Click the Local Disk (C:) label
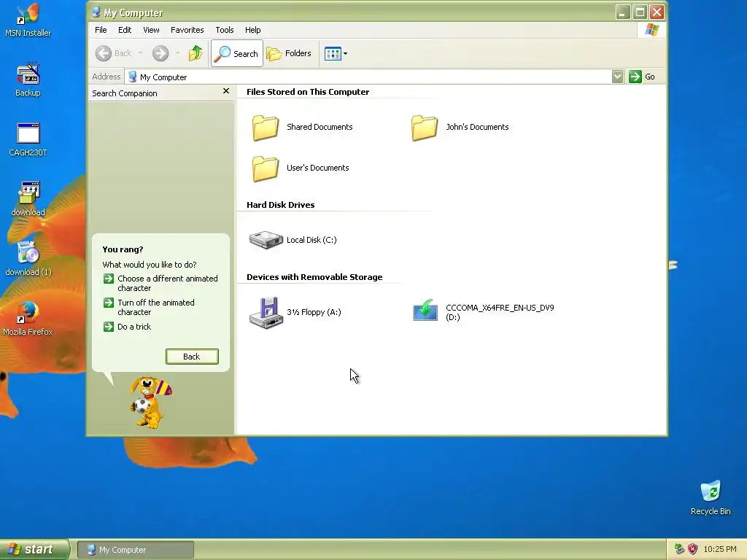The width and height of the screenshot is (747, 560). coord(311,240)
